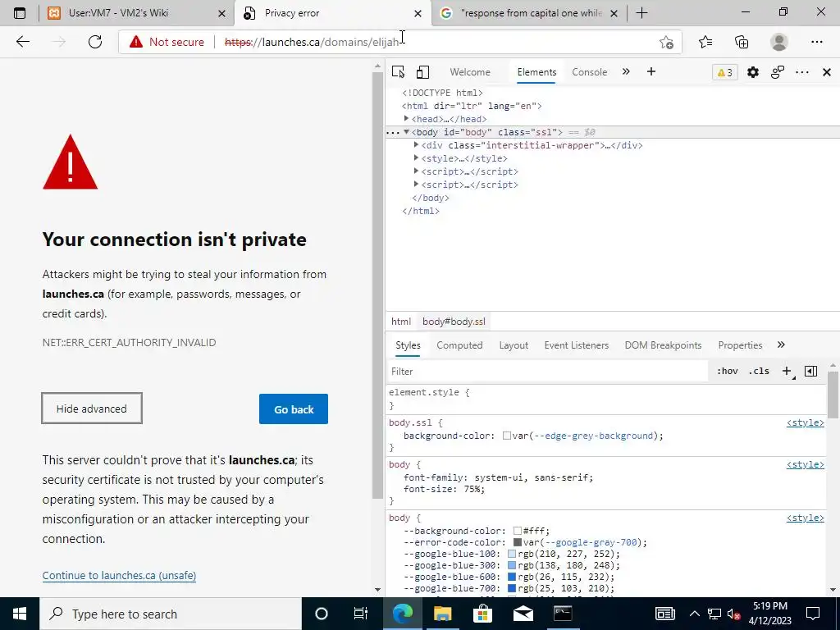The image size is (840, 630).
Task: Open DevTools settings gear
Action: (x=753, y=72)
